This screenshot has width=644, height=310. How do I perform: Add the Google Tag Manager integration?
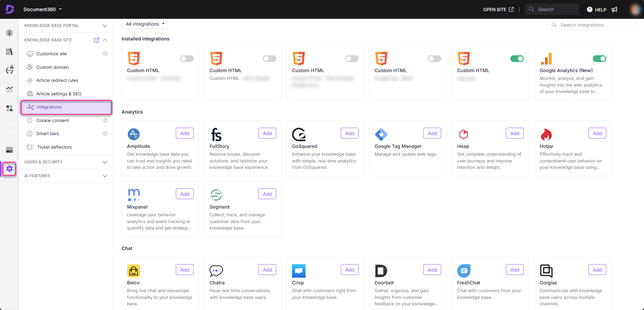click(x=432, y=133)
